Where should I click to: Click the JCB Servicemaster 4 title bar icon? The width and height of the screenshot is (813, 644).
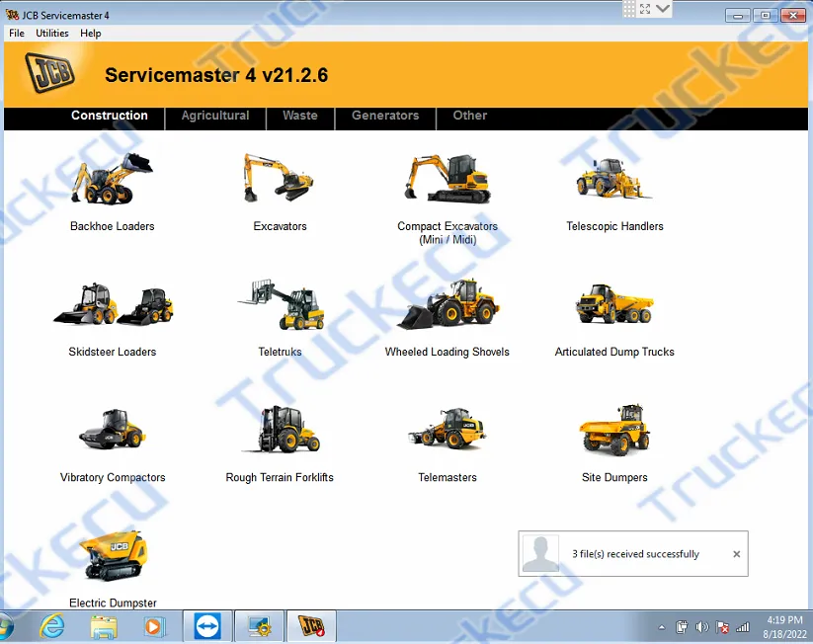pyautogui.click(x=12, y=15)
